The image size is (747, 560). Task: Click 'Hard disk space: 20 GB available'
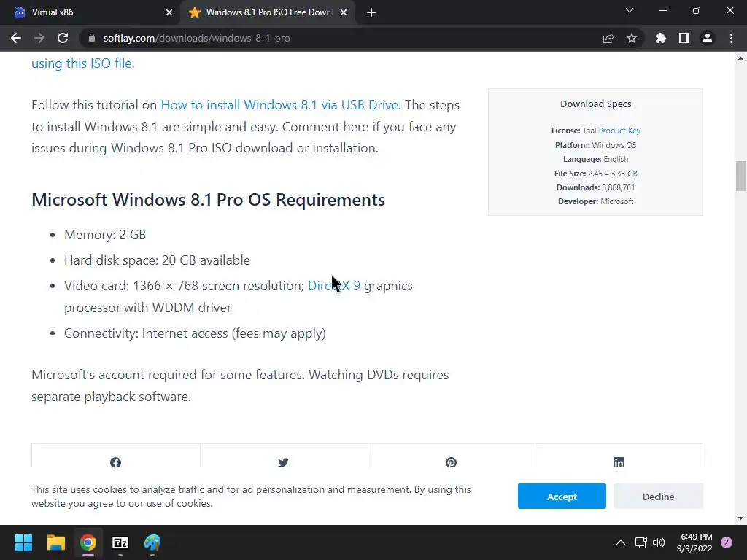coord(158,260)
